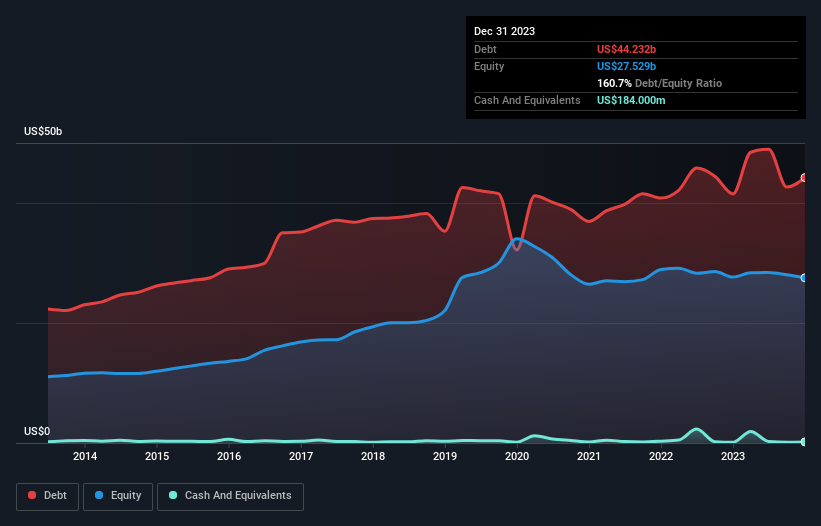This screenshot has height=526, width=821.
Task: Click the 2019 x-axis label
Action: [x=445, y=456]
